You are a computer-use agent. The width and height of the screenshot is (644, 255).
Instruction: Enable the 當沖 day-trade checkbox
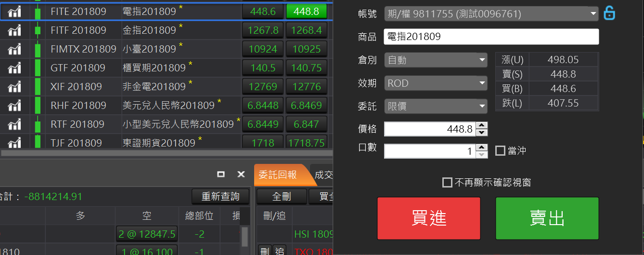(x=501, y=151)
